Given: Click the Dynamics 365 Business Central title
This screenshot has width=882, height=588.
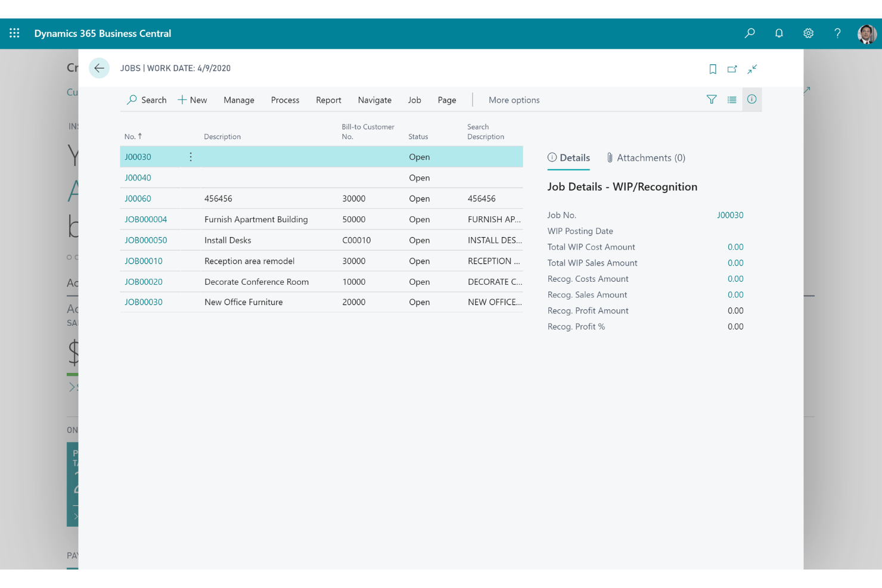Looking at the screenshot, I should [x=103, y=33].
